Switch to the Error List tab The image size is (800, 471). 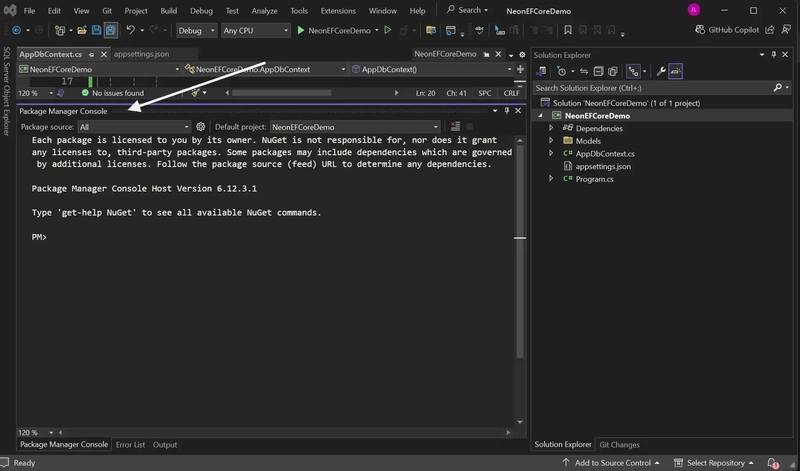point(130,444)
